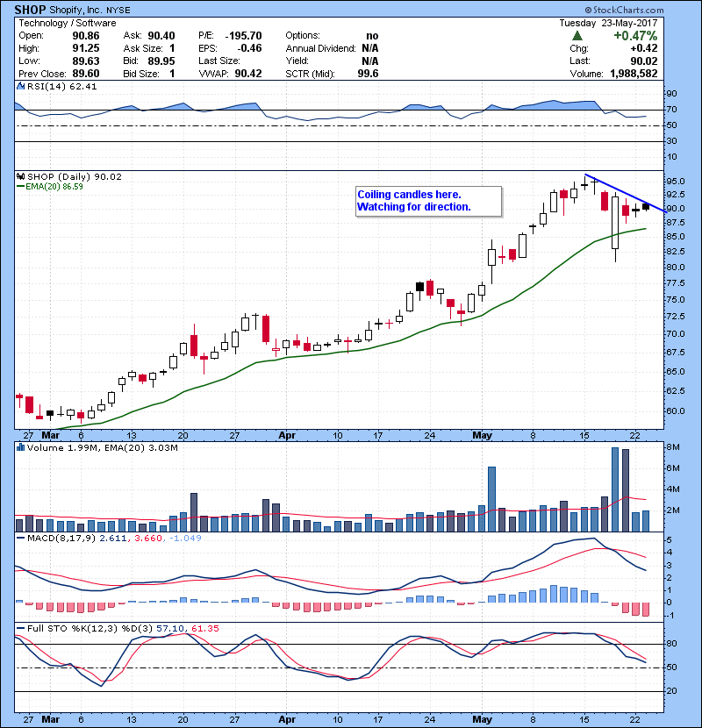Screen dimensions: 702x728
Task: Click the Options value no
Action: point(372,36)
